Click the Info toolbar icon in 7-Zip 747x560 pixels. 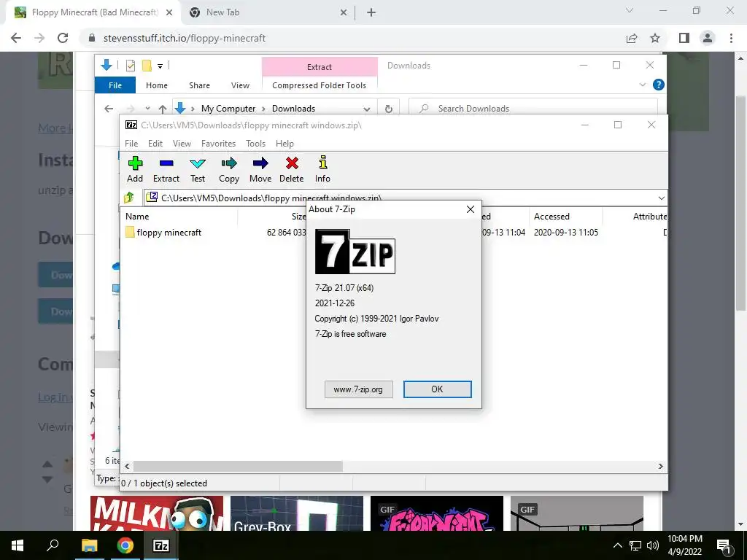pyautogui.click(x=322, y=169)
